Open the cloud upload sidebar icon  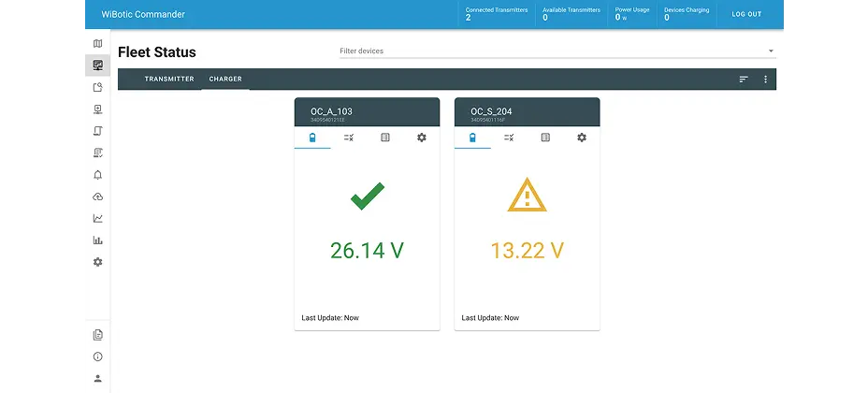[97, 196]
